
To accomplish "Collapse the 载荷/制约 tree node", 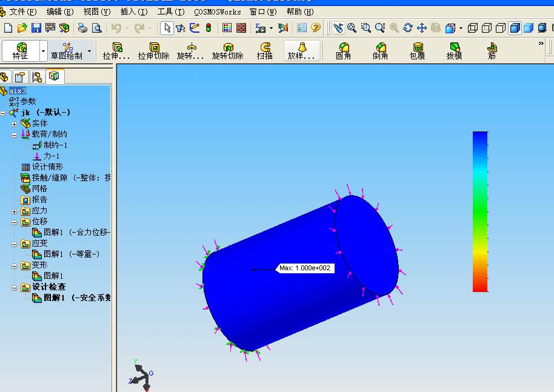I will [14, 135].
